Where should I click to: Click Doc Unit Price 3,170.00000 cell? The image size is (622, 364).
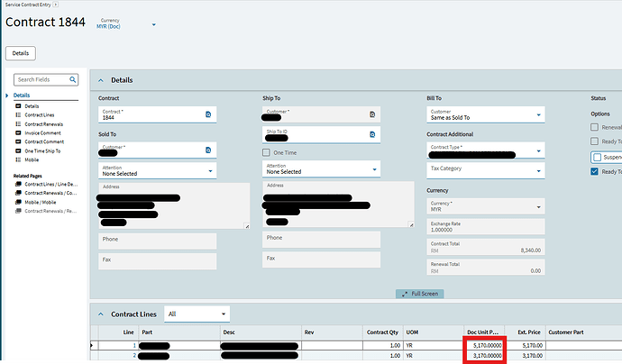point(484,356)
